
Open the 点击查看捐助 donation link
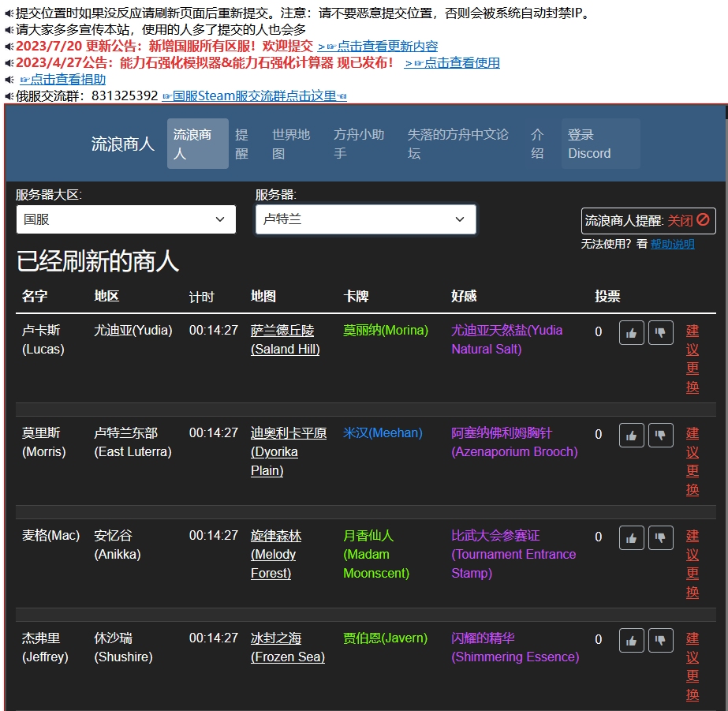point(62,80)
